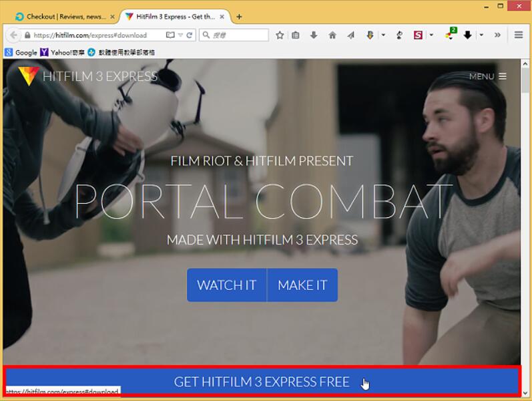Open a new tab with plus button
The width and height of the screenshot is (532, 401).
(239, 17)
